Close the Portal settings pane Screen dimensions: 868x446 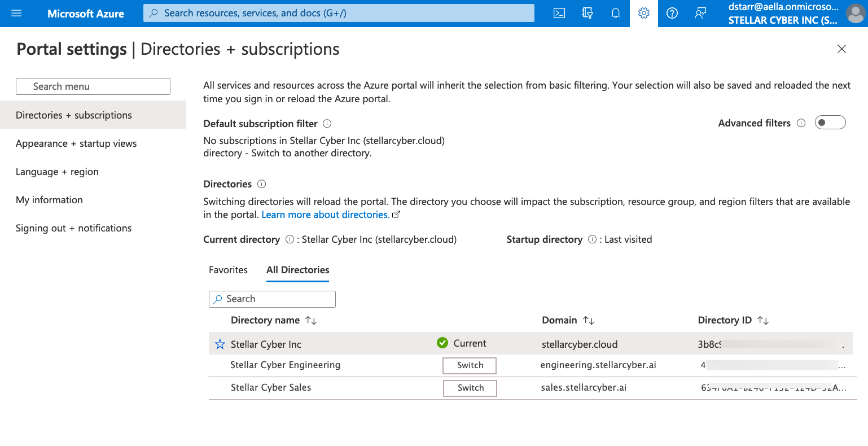[x=841, y=49]
